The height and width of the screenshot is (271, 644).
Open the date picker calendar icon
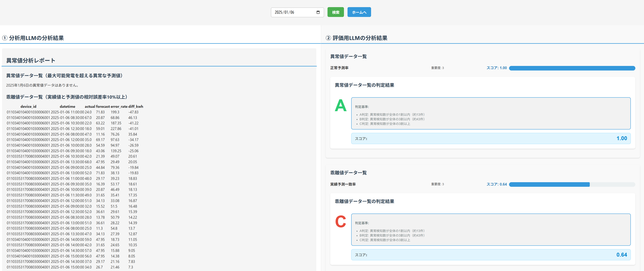tap(318, 12)
